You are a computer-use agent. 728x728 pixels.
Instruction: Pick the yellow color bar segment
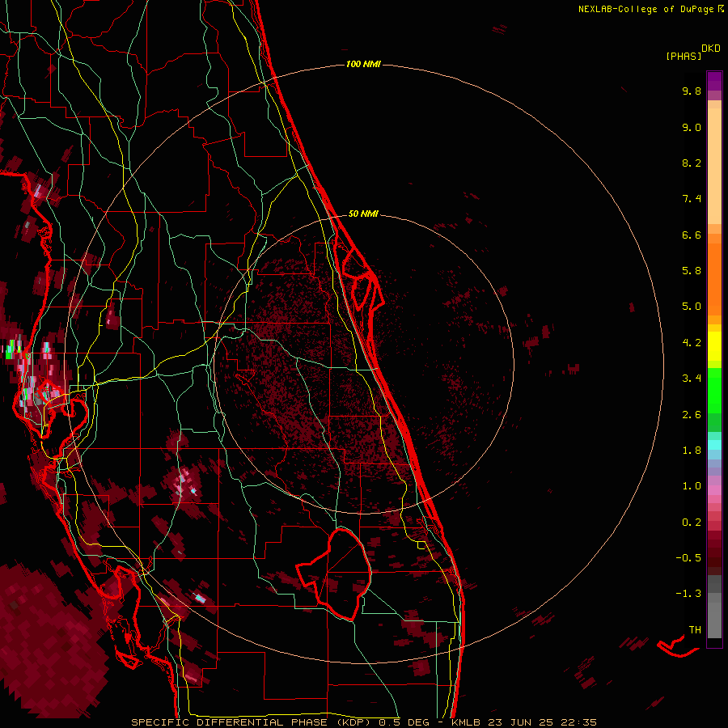(714, 346)
